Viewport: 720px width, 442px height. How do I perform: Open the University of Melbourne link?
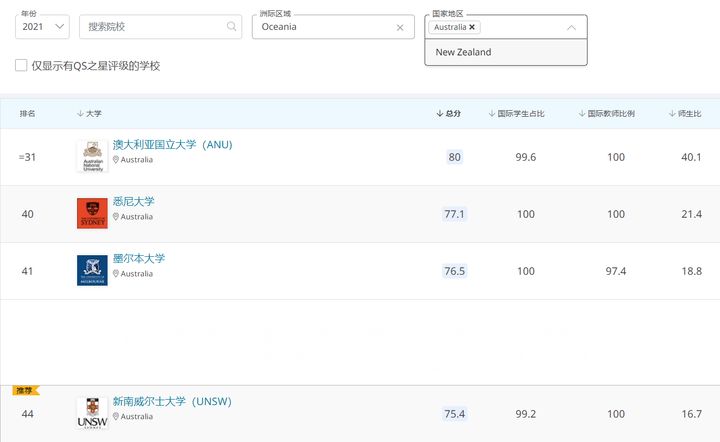[139, 258]
